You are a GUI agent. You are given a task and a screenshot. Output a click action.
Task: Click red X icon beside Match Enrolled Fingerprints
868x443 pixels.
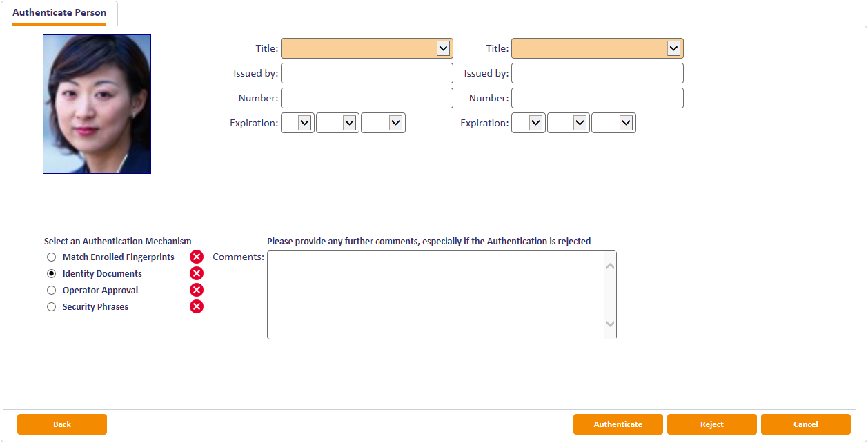click(197, 257)
